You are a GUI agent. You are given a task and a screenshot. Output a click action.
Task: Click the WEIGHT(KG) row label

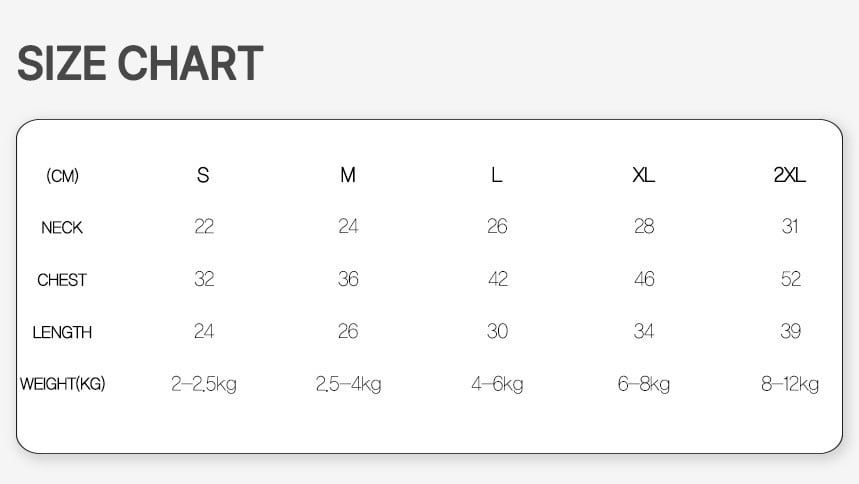62,384
